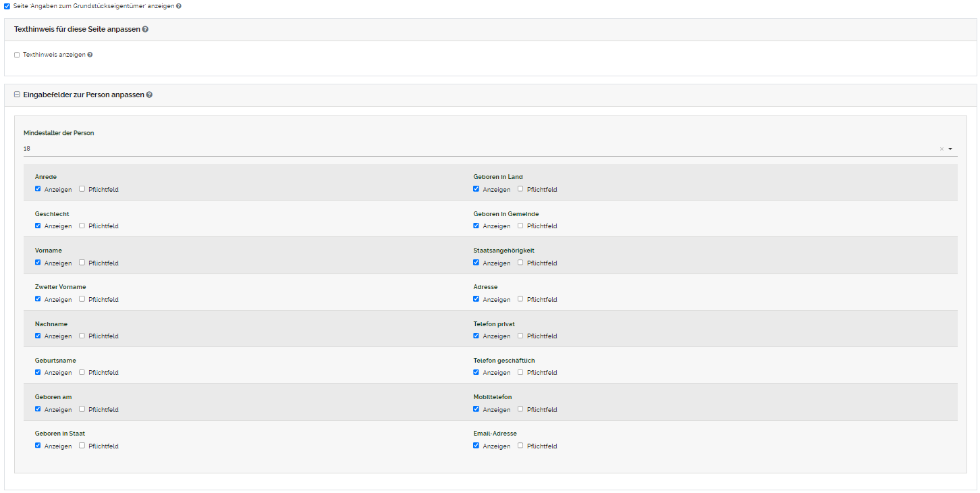Click help icon next to 'Texthinweis für diese Seite anpassen'
The height and width of the screenshot is (493, 980).
click(x=146, y=30)
